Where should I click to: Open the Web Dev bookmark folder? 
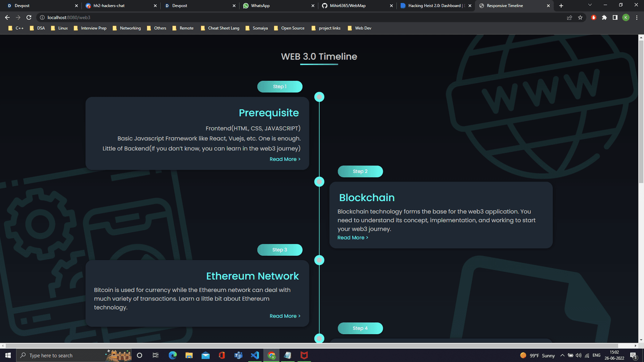[359, 28]
